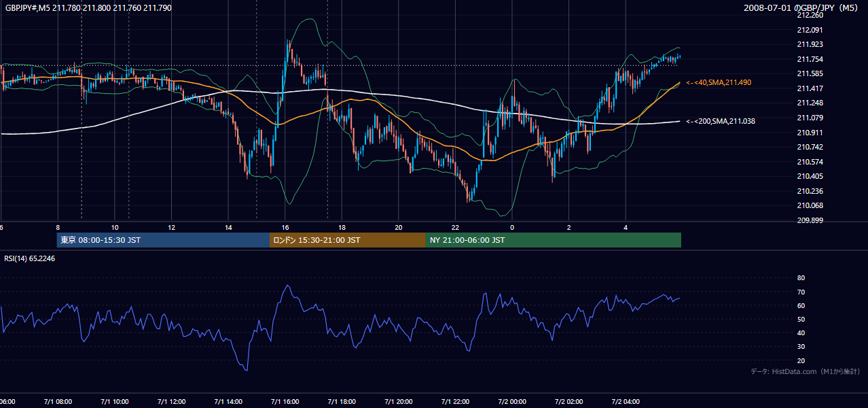
Task: Click price axis value 211.079
Action: tap(810, 118)
